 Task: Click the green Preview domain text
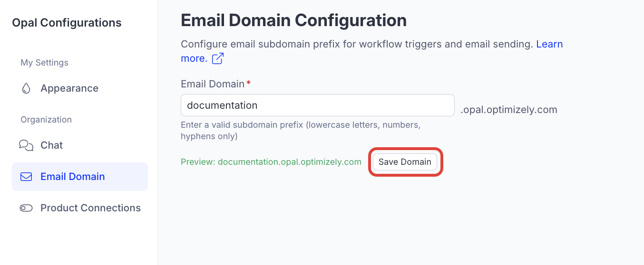[271, 162]
